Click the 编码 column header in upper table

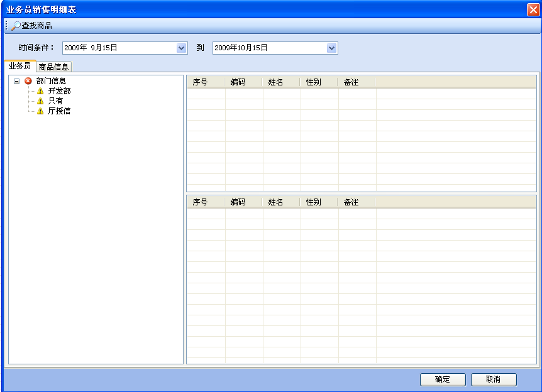pyautogui.click(x=244, y=82)
